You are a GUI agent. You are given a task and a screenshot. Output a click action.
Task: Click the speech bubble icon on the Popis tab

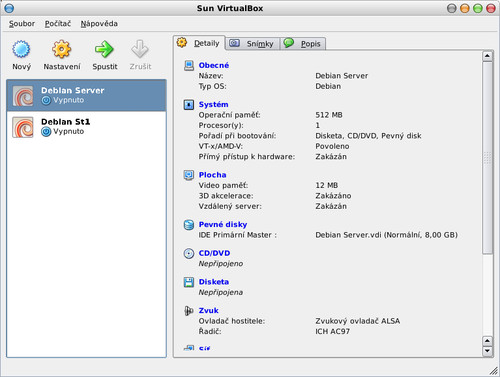point(289,43)
